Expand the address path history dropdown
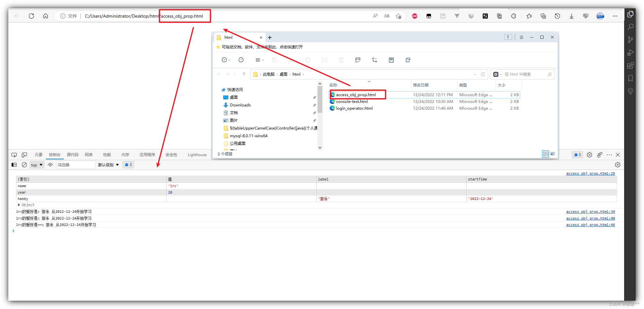 (x=475, y=74)
